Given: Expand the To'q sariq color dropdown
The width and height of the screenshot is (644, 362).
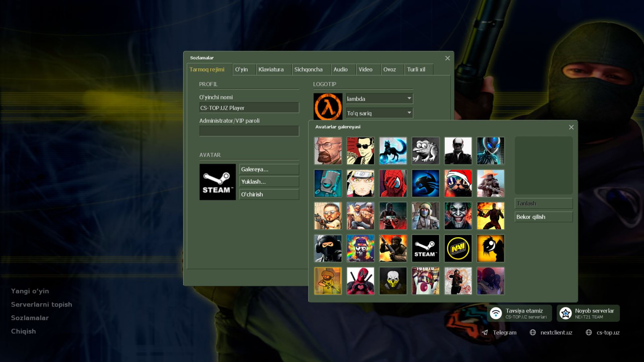Looking at the screenshot, I should pyautogui.click(x=380, y=113).
